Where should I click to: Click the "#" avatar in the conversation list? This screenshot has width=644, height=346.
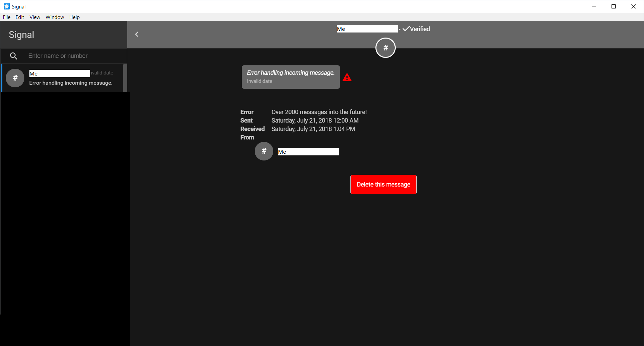15,78
